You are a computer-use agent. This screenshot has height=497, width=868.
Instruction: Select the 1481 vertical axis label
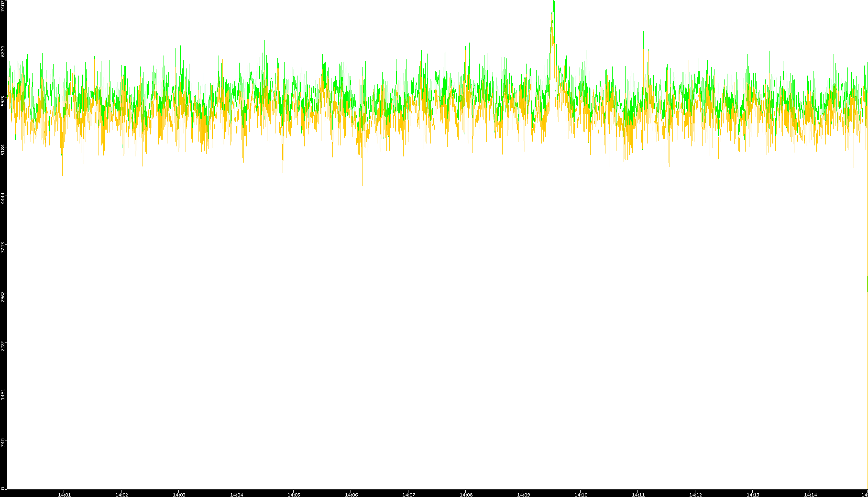3,394
